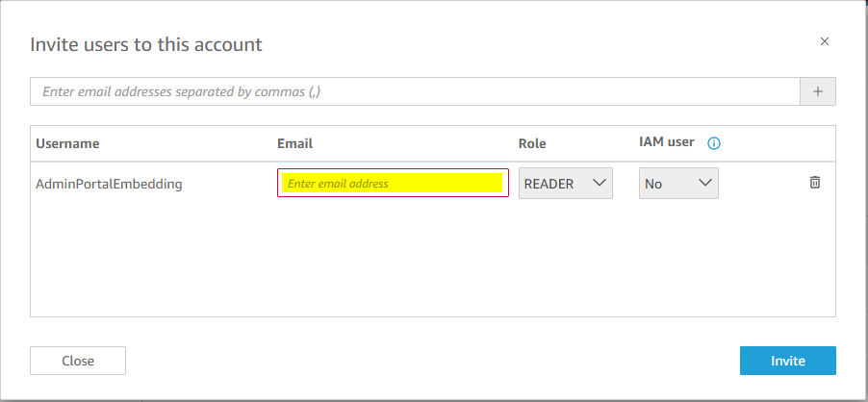Open the IAM user info icon
The image size is (868, 402).
tap(714, 143)
